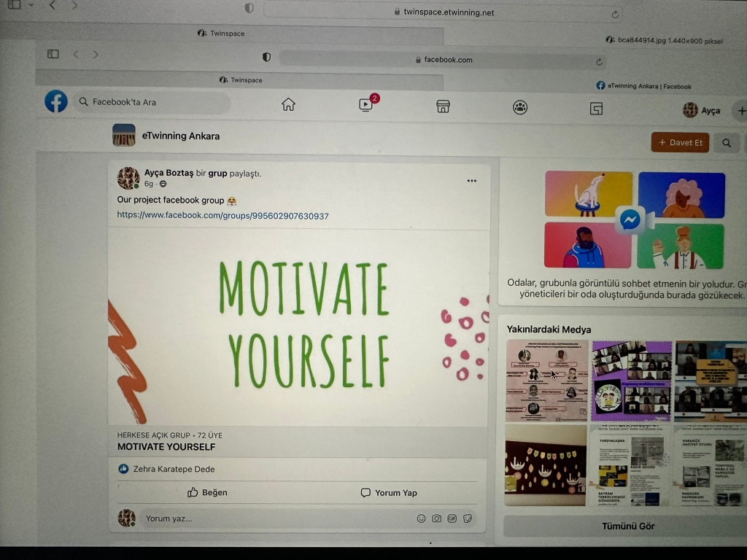Click the Beğen like button

pos(207,493)
